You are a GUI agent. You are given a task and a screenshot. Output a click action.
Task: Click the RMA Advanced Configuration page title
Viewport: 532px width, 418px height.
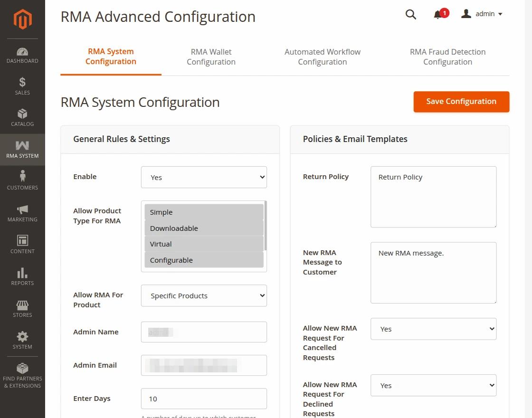pyautogui.click(x=158, y=17)
